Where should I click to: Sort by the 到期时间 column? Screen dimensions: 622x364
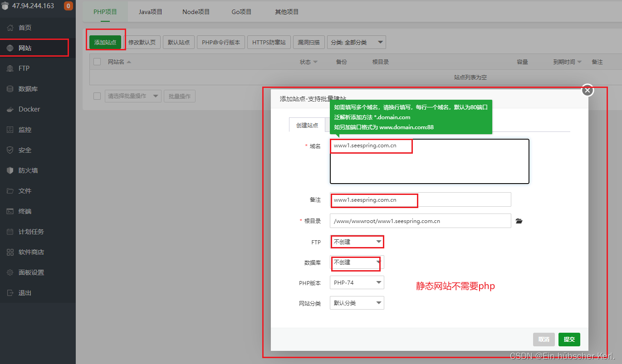(567, 62)
